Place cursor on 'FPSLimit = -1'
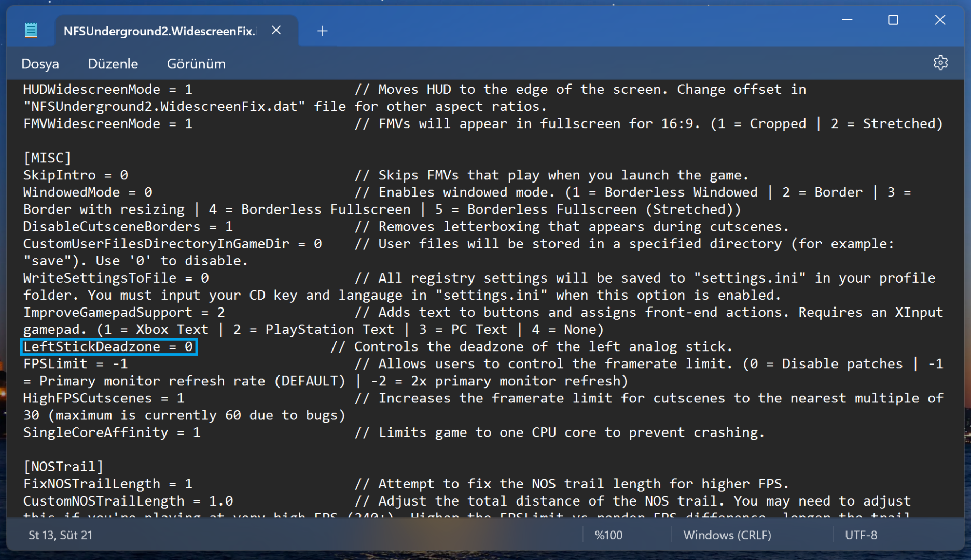This screenshot has width=971, height=560. [x=76, y=363]
